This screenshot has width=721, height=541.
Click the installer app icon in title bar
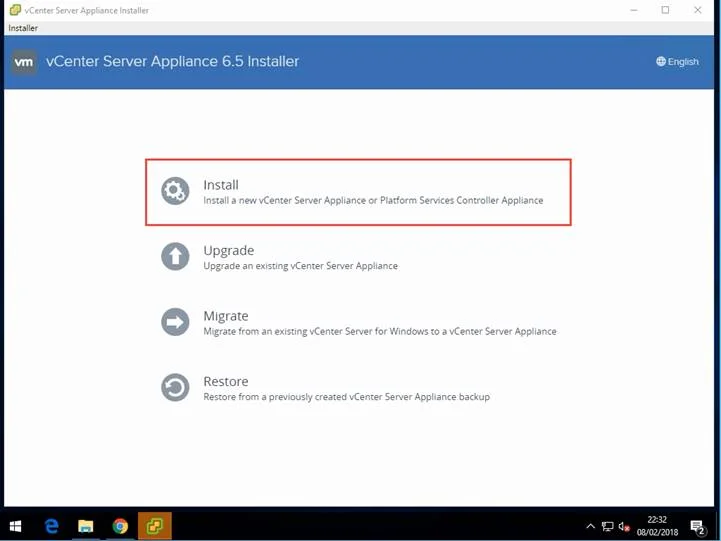click(15, 10)
